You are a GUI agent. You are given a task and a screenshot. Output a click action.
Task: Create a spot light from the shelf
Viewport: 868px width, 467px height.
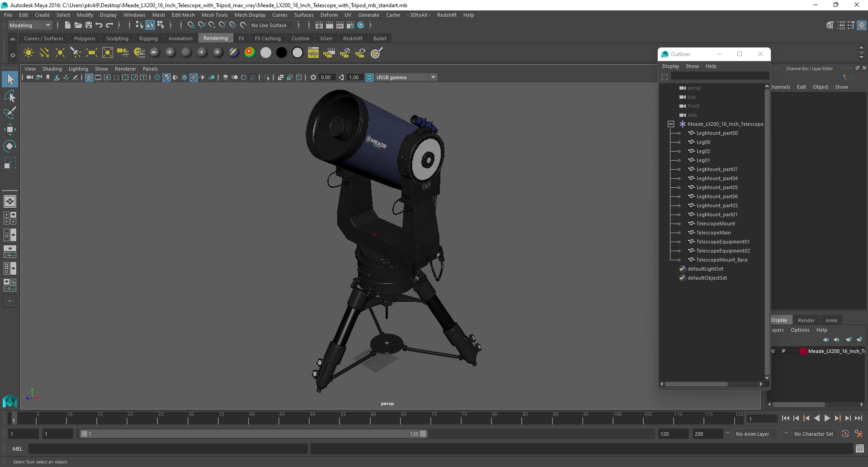76,53
